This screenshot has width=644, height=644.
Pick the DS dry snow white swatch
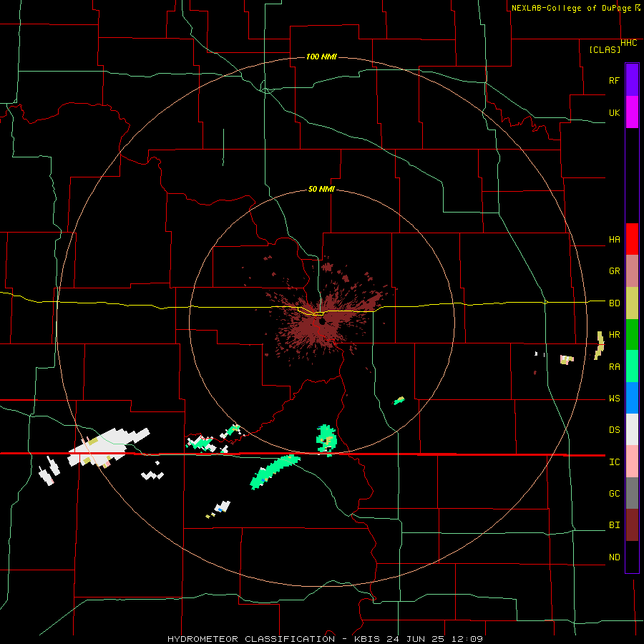(632, 429)
